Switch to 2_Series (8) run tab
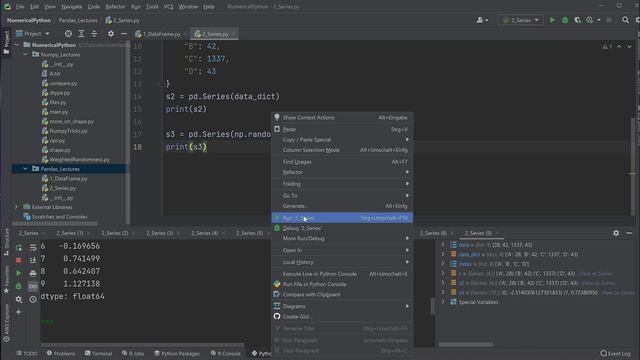 [433, 233]
